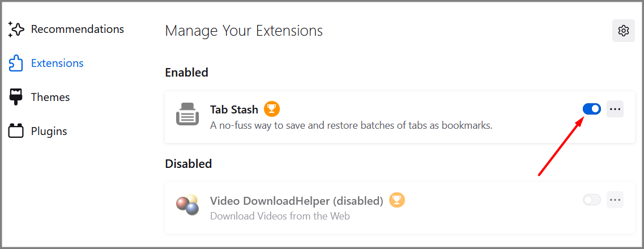Go to the Themes section
Screen dimensions: 644x249
pyautogui.click(x=50, y=97)
